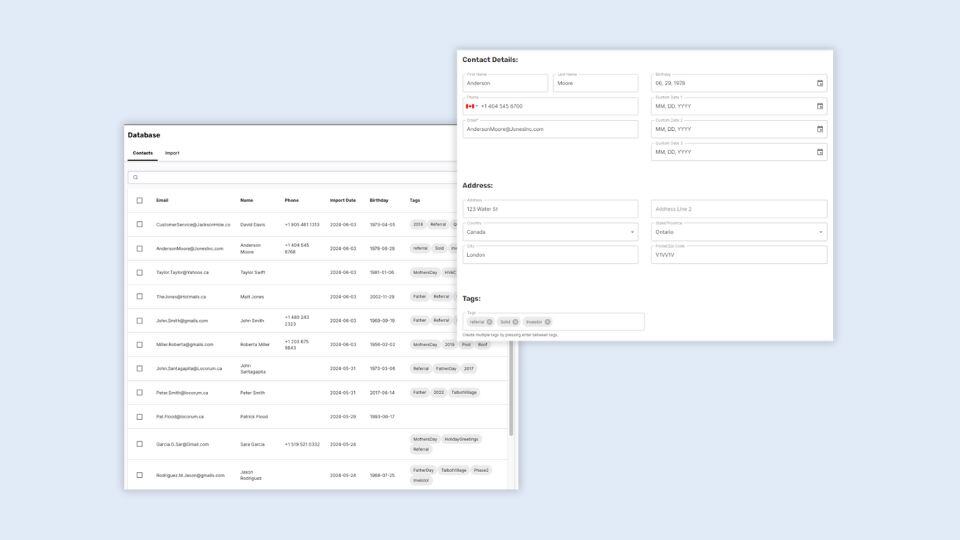Remove the 'Investor' tag chip
This screenshot has width=960, height=540.
548,322
